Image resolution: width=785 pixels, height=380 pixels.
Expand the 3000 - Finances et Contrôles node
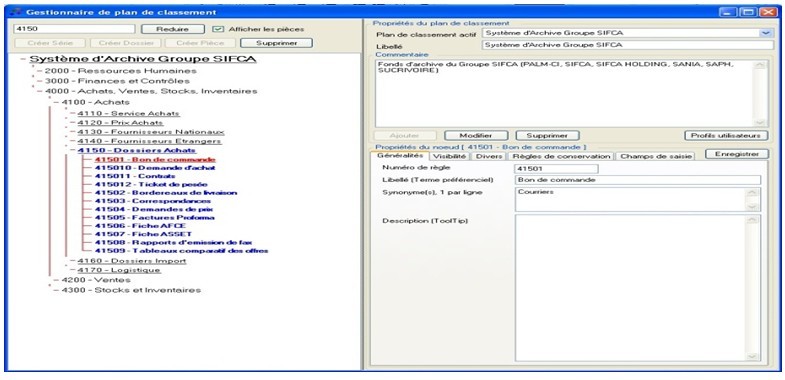coord(39,81)
